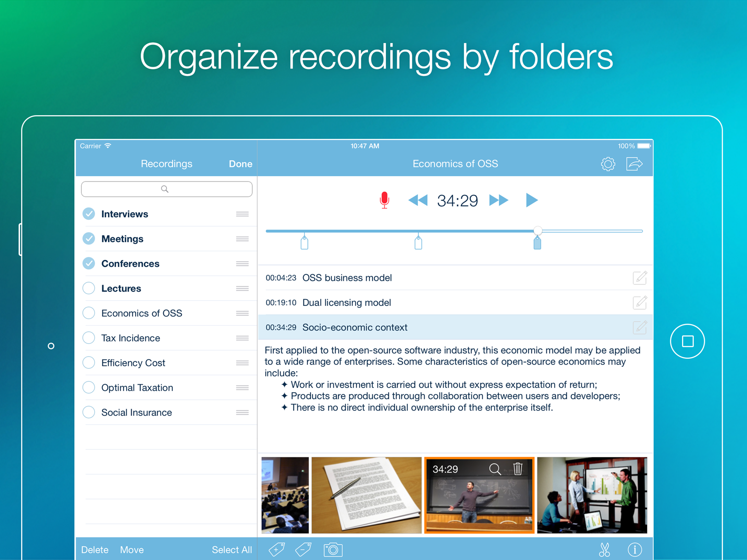747x560 pixels.
Task: Check the Tax Incidence recording
Action: [89, 338]
